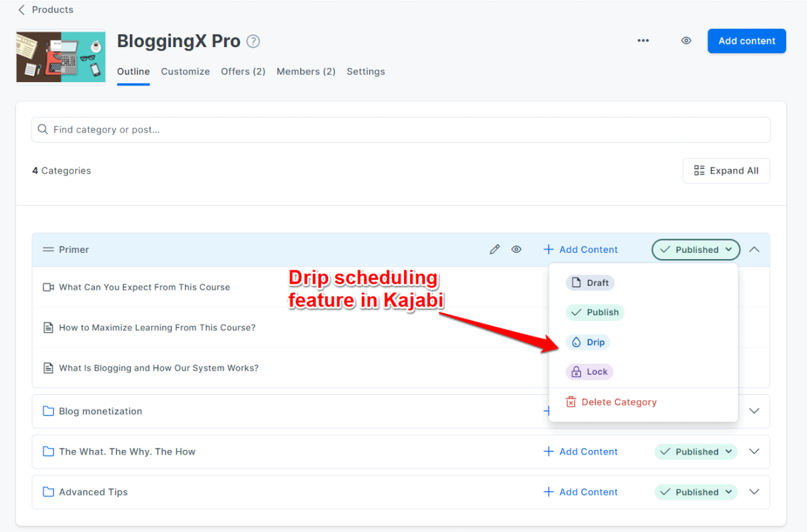
Task: Click Delete Category
Action: pos(611,402)
